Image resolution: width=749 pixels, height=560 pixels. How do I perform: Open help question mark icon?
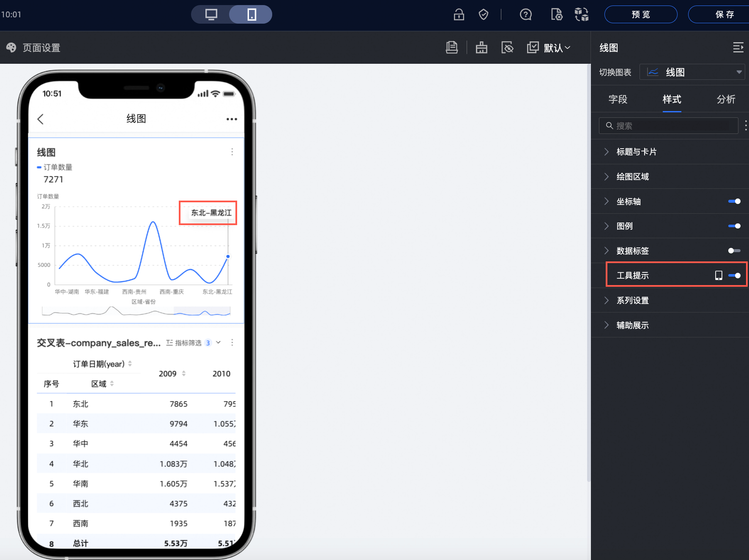[525, 14]
